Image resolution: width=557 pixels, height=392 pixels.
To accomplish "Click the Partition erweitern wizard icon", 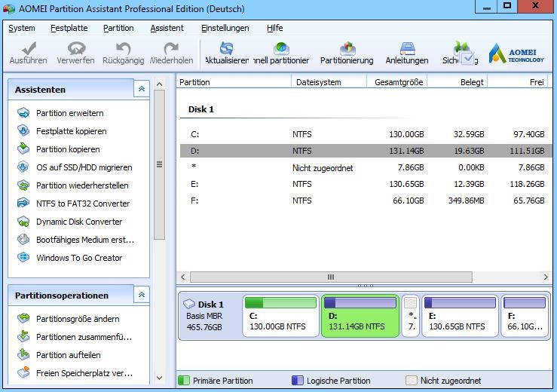I will click(x=23, y=112).
